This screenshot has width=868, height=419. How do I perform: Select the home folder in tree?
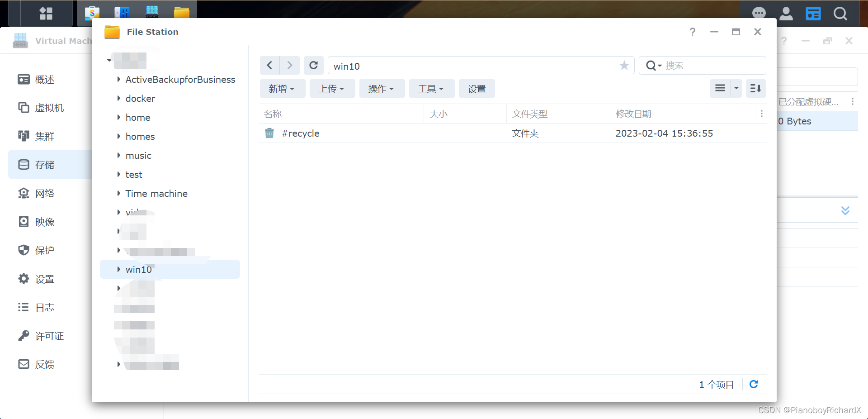[138, 117]
